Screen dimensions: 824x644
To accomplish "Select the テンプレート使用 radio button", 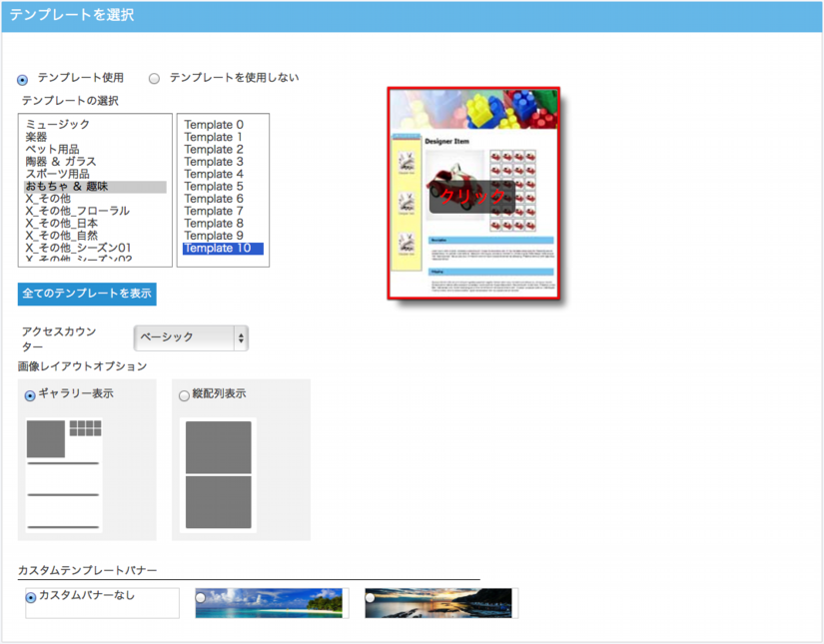I will coord(23,79).
